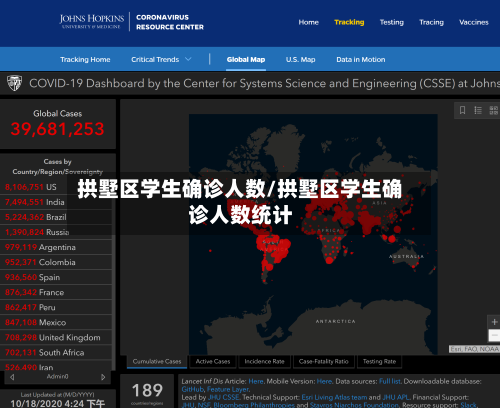The image size is (500, 408).
Task: Click the Johns Hopkins University logo
Action: [92, 22]
